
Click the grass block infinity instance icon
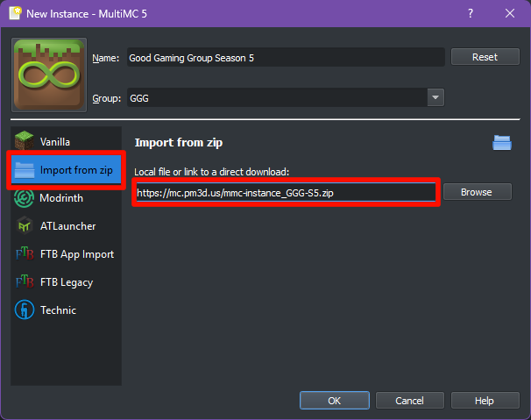click(49, 75)
